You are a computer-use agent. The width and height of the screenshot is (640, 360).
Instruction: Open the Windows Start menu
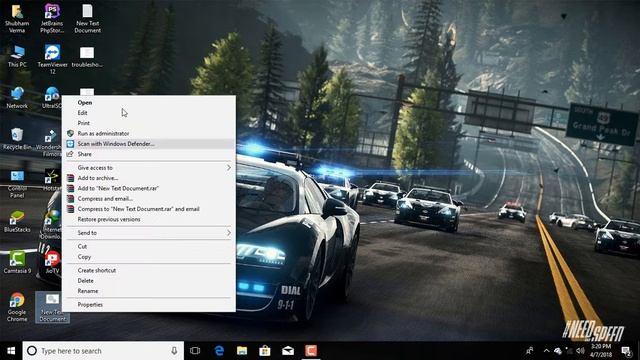pos(11,351)
